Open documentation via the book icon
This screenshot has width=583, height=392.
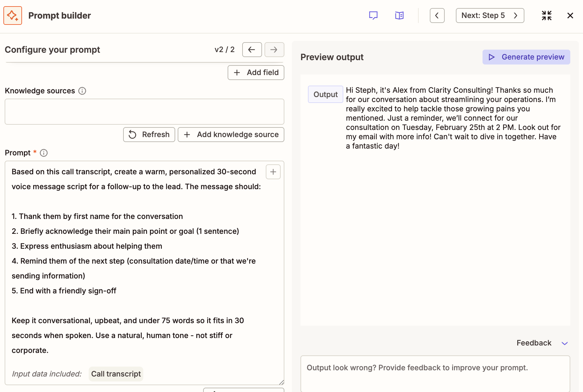coord(399,15)
